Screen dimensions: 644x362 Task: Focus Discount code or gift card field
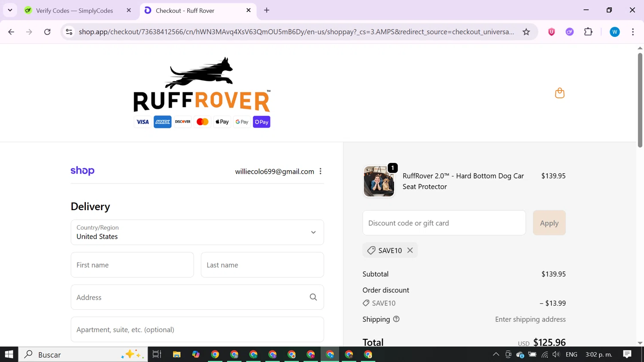pyautogui.click(x=444, y=223)
